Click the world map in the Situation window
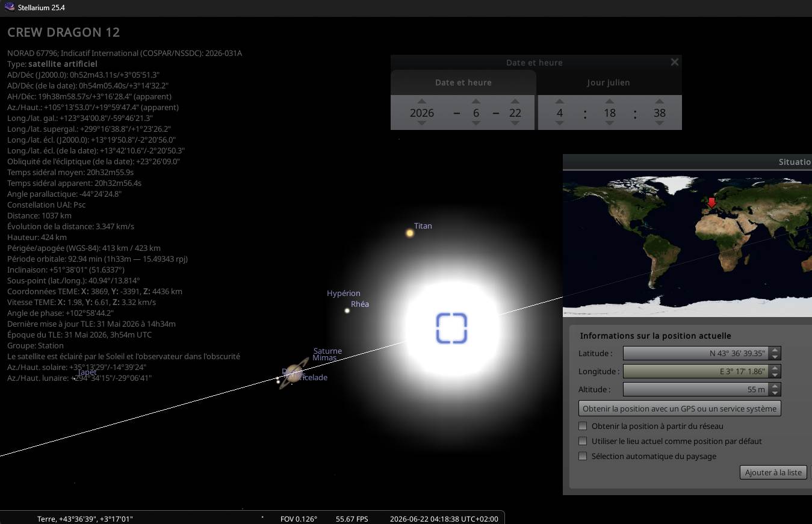The image size is (812, 524). (x=687, y=244)
